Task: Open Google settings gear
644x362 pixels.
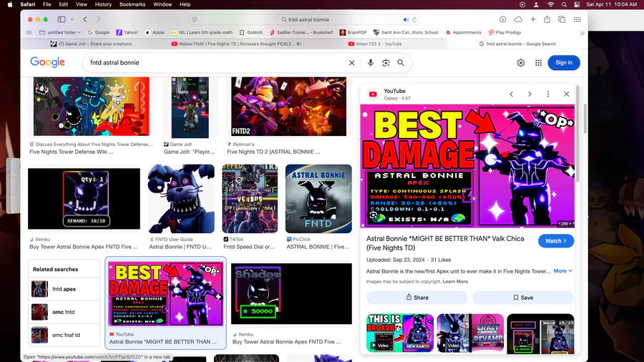Action: (x=521, y=63)
